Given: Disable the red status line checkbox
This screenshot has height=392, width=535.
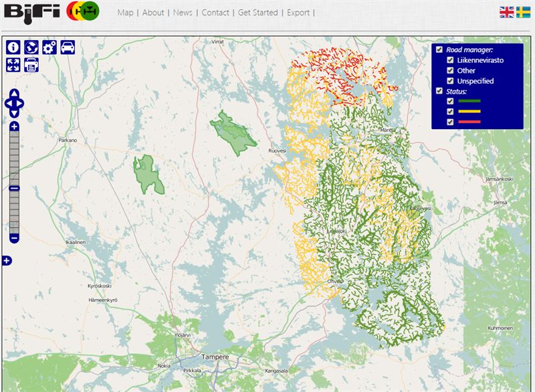Looking at the screenshot, I should click(x=450, y=122).
